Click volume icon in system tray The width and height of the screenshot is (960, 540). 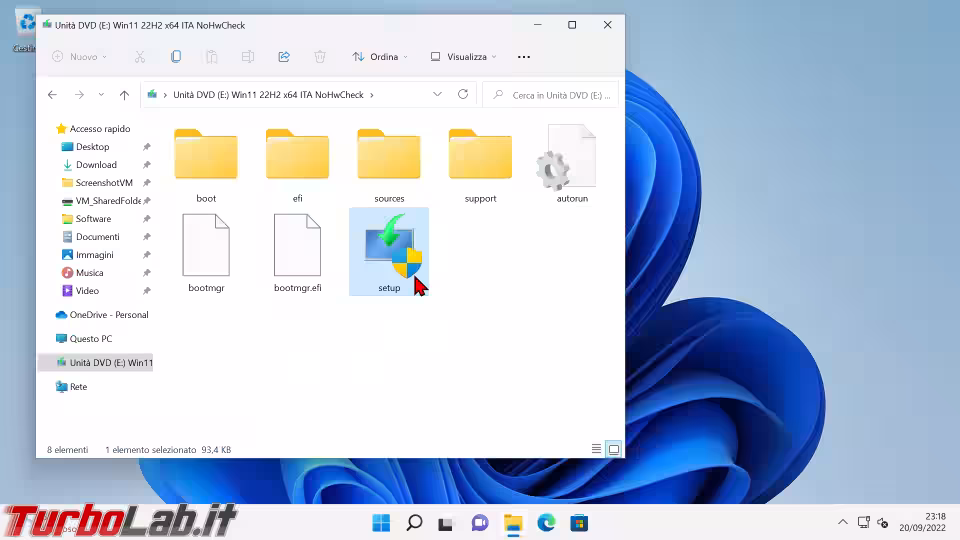882,522
